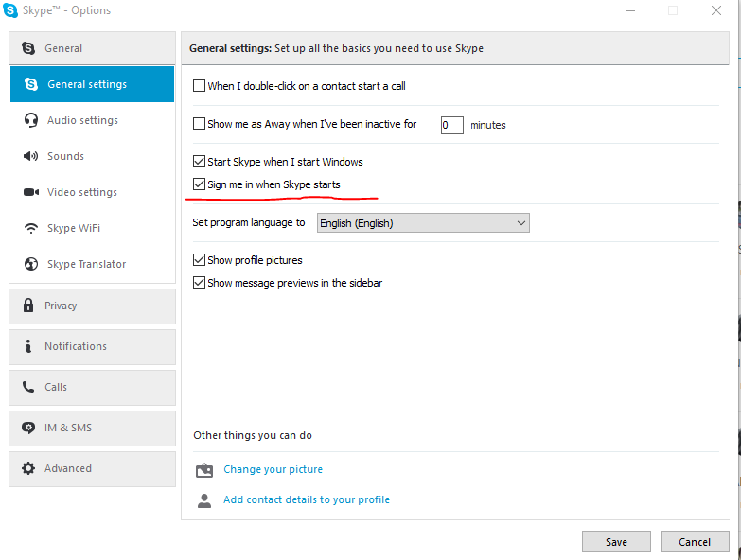This screenshot has width=741, height=560.
Task: Enable Show me as Away when inactive
Action: click(199, 124)
